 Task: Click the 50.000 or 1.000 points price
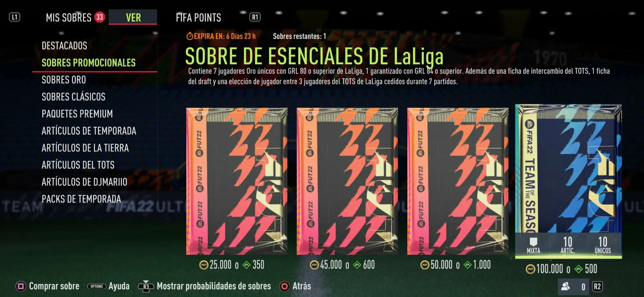coord(455,265)
